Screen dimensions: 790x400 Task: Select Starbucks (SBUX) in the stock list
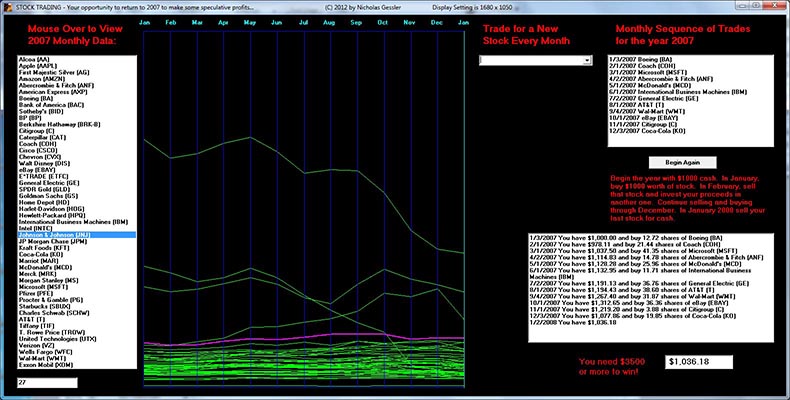(x=77, y=307)
